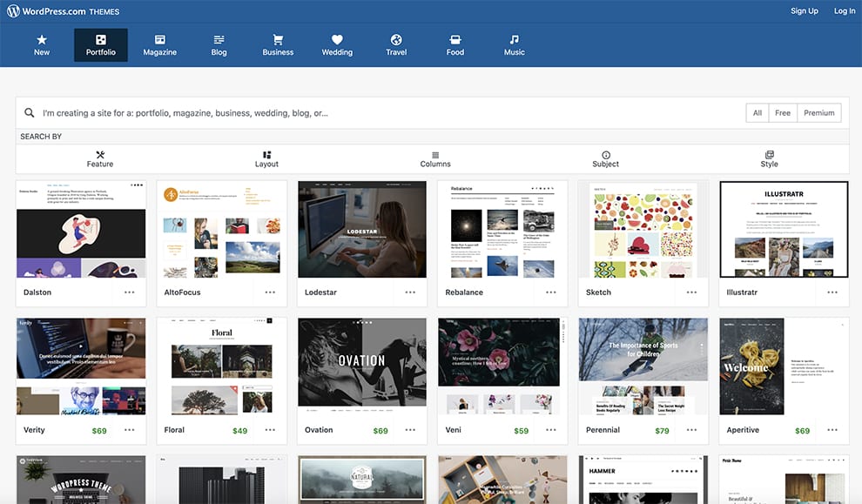The width and height of the screenshot is (862, 504).
Task: Click the Sketch theme name
Action: point(598,292)
